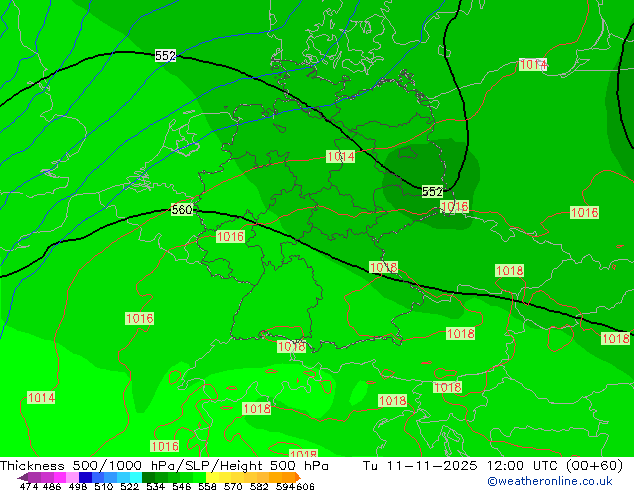Viewport: 634px width, 490px height.
Task: Click the dark navy blue legend swatch
Action: tap(85, 477)
